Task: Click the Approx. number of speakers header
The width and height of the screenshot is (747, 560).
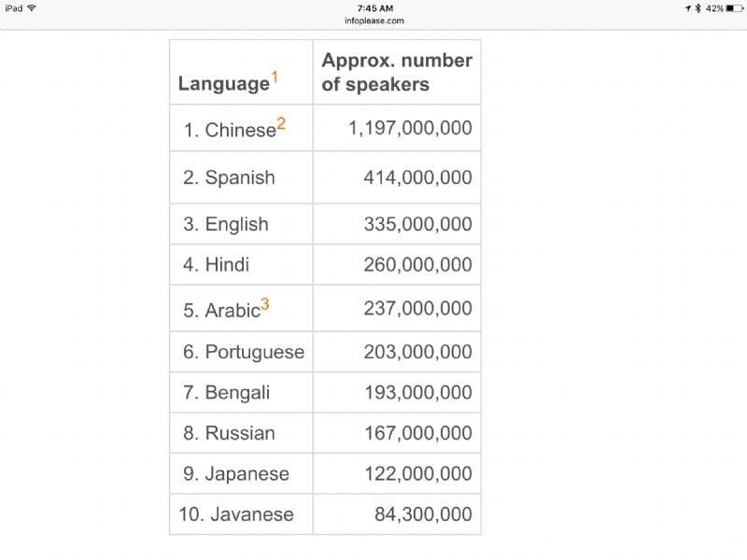Action: pos(397,72)
